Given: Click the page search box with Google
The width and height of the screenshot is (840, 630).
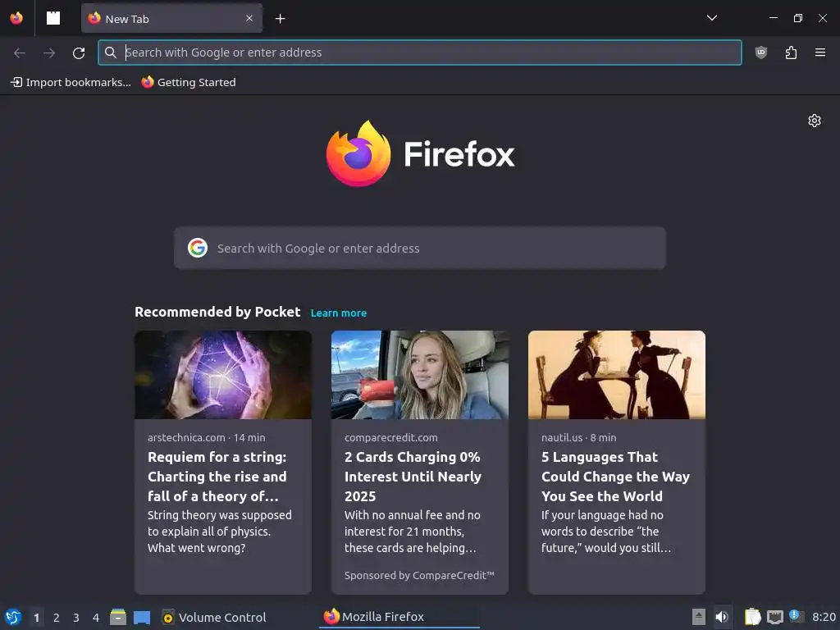Looking at the screenshot, I should 419,248.
